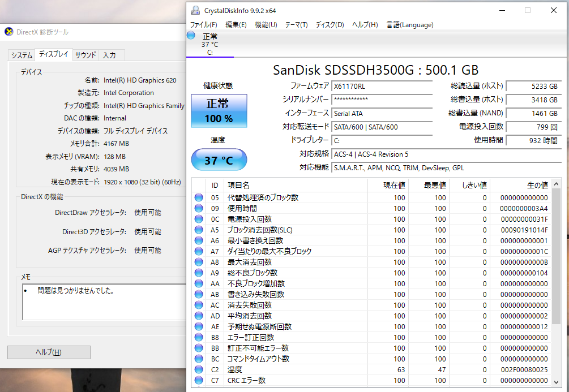Click the 37 °C temperature button
The width and height of the screenshot is (569, 392).
tap(219, 160)
